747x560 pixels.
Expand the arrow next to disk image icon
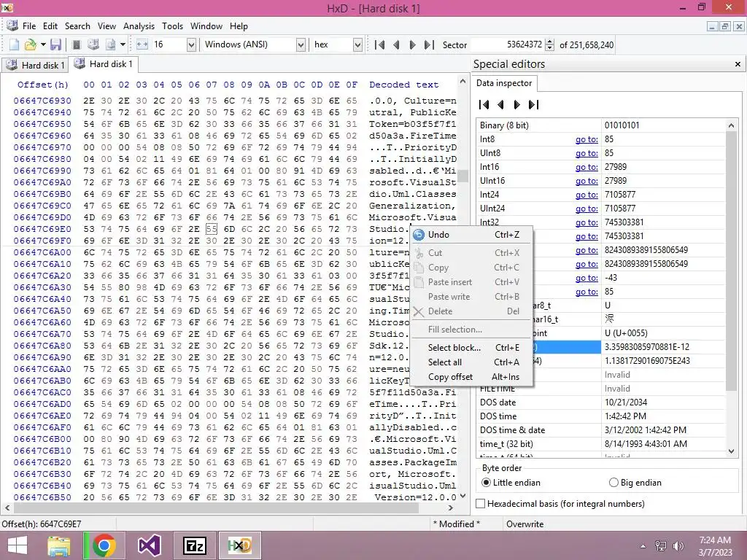pos(123,44)
